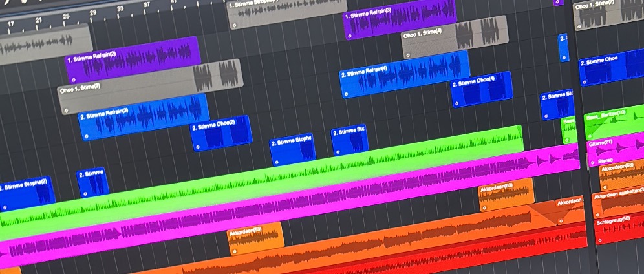Image resolution: width=644 pixels, height=274 pixels.
Task: Click the corner icon of gray 1. Stimme Strophe clip
Action: tap(233, 25)
